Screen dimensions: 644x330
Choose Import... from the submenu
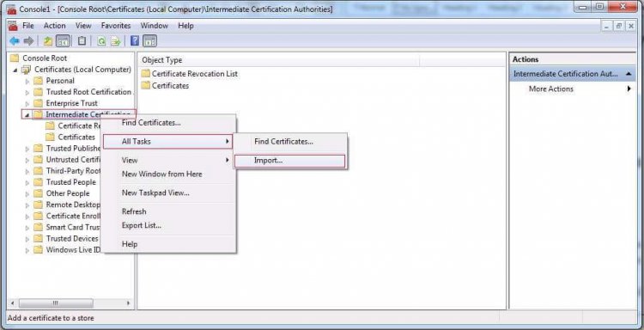tap(289, 161)
